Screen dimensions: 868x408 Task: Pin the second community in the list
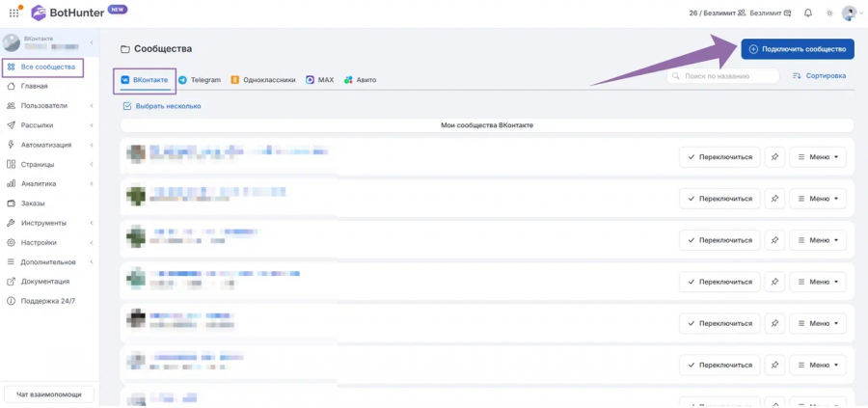coord(775,199)
